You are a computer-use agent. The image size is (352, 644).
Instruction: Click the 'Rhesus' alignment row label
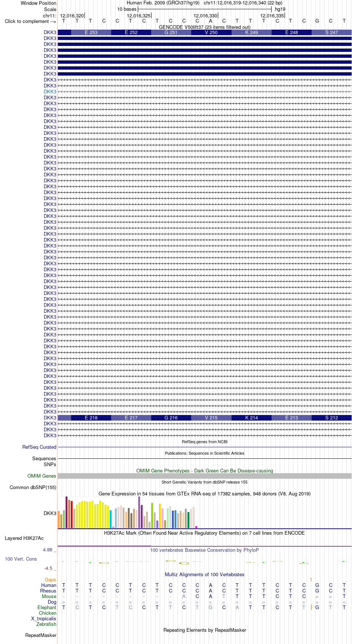tap(48, 591)
